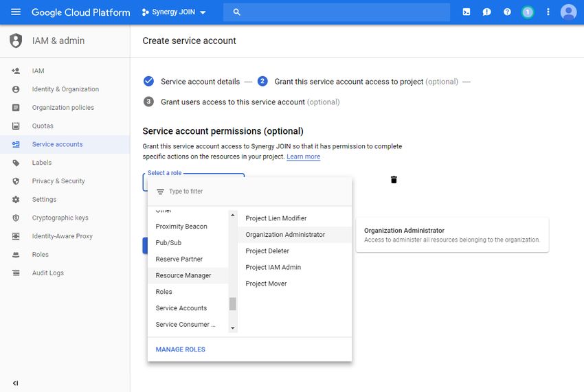Click the category list scrollbar thumb
Screen dimensions: 584x392
233,303
